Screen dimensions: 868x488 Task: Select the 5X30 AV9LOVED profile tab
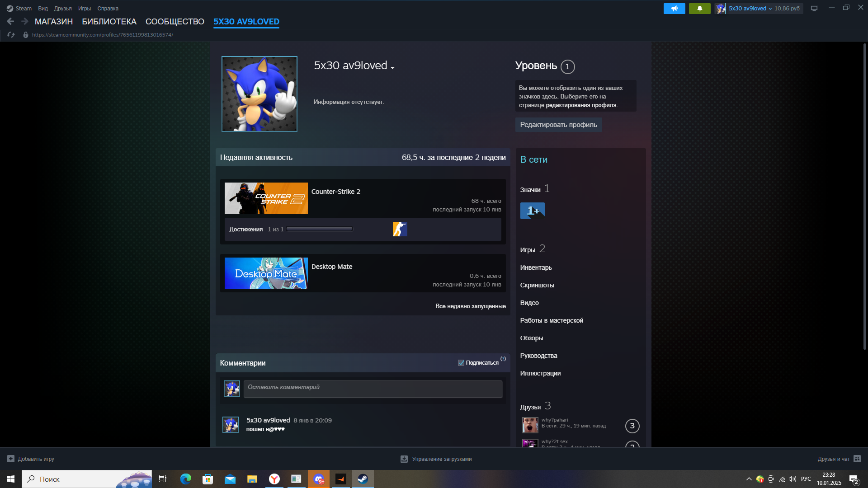pos(246,22)
